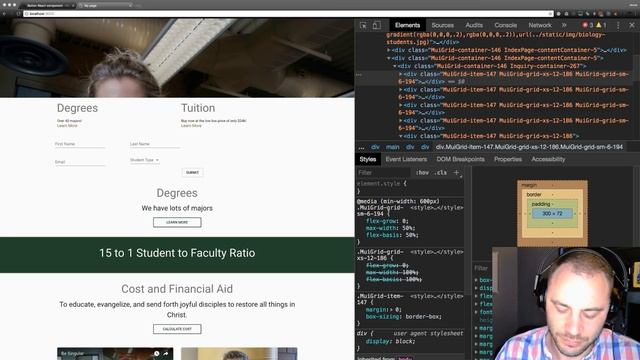Switch to the Sources tab

coord(442,25)
